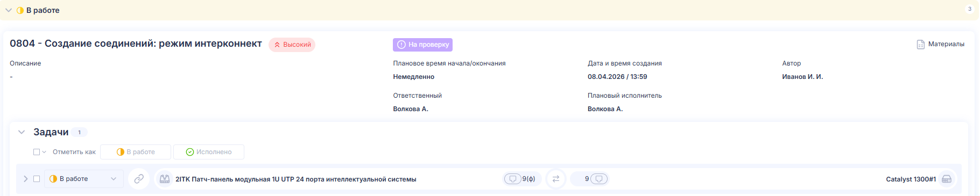Click the switch device icon beside Catalyst 1300#1
This screenshot has width=980, height=196.
tap(947, 179)
